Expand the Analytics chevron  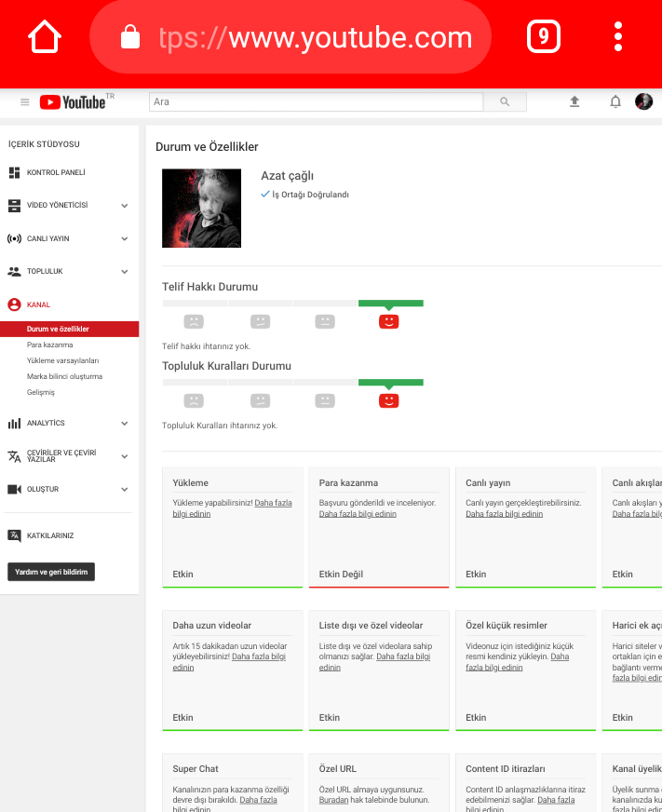point(125,423)
